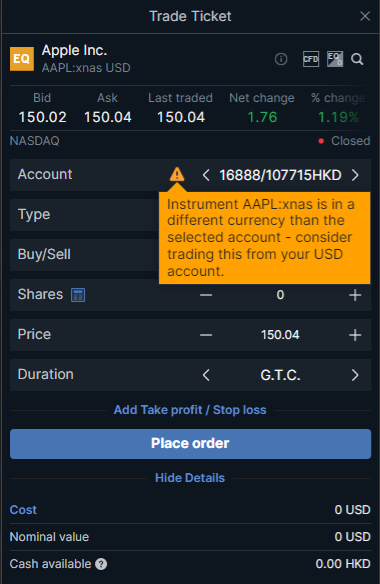Switch to CFD instrument icon
The height and width of the screenshot is (584, 380).
(x=311, y=59)
